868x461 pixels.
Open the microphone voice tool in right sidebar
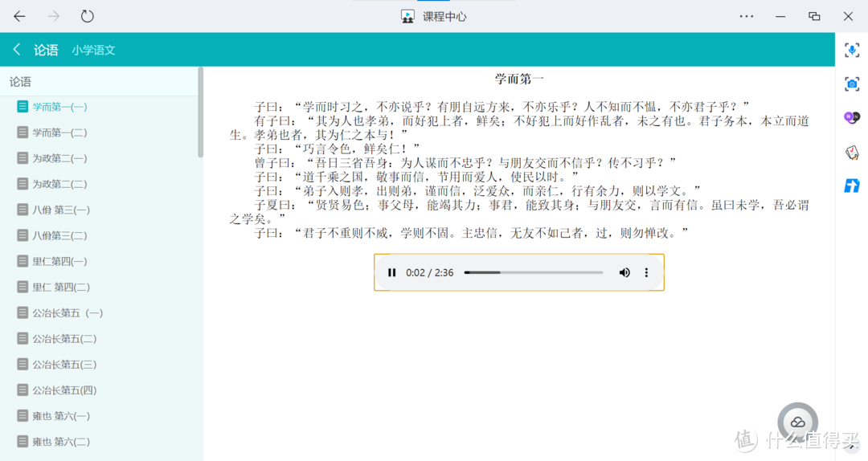click(852, 51)
